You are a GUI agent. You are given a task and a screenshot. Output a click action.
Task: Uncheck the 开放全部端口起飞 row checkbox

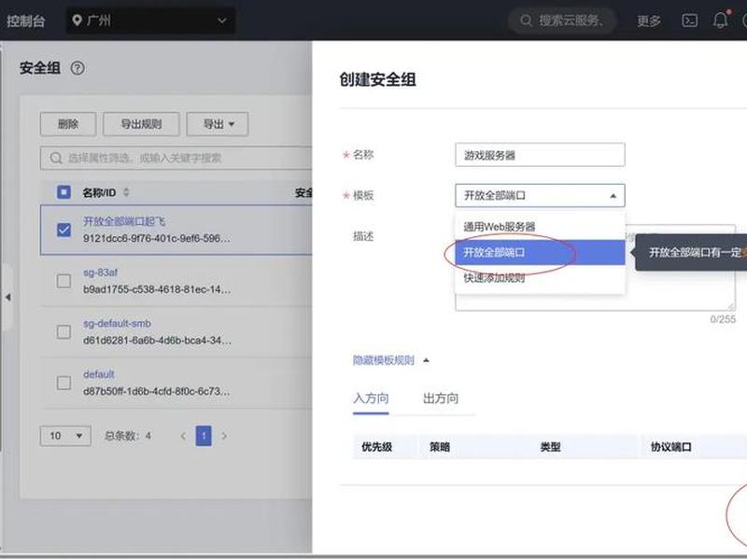pyautogui.click(x=63, y=230)
